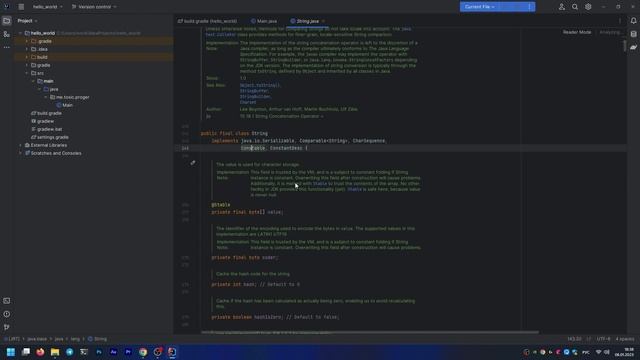This screenshot has width=640, height=360.
Task: Open Google Chrome from the taskbar
Action: click(143, 352)
